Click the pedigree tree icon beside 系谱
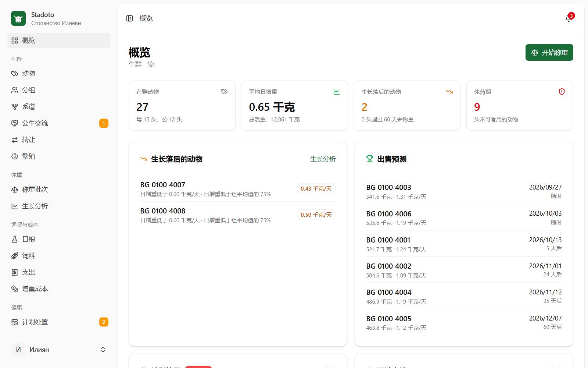 15,107
